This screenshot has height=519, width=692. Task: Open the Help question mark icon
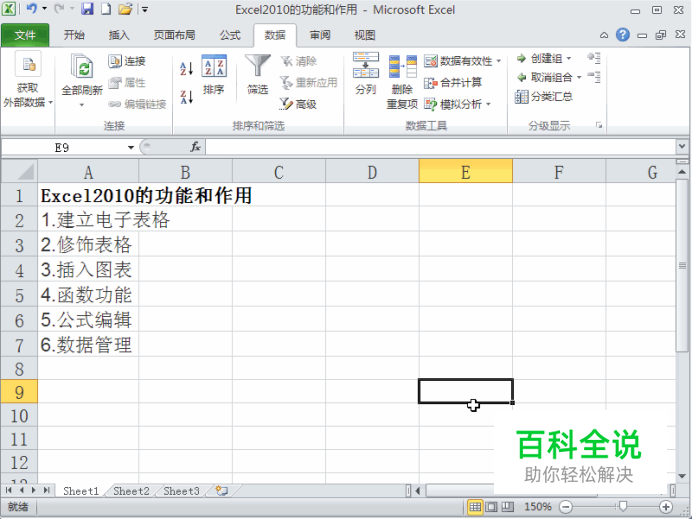click(623, 34)
